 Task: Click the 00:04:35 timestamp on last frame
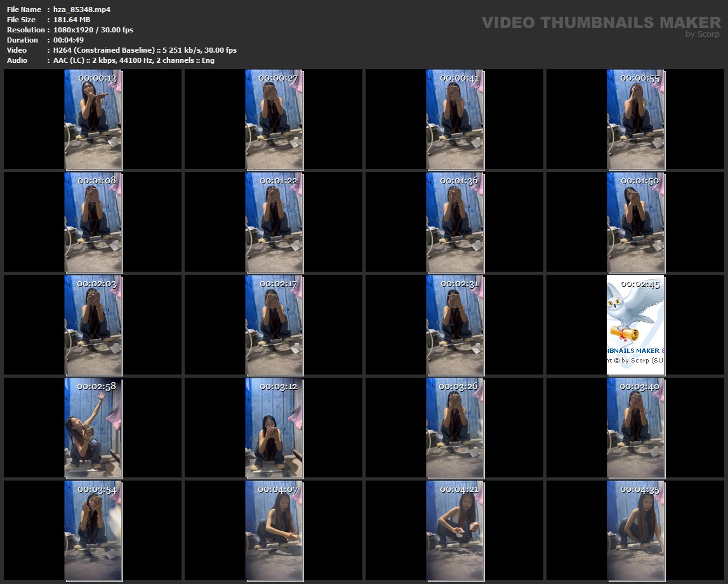tap(639, 489)
